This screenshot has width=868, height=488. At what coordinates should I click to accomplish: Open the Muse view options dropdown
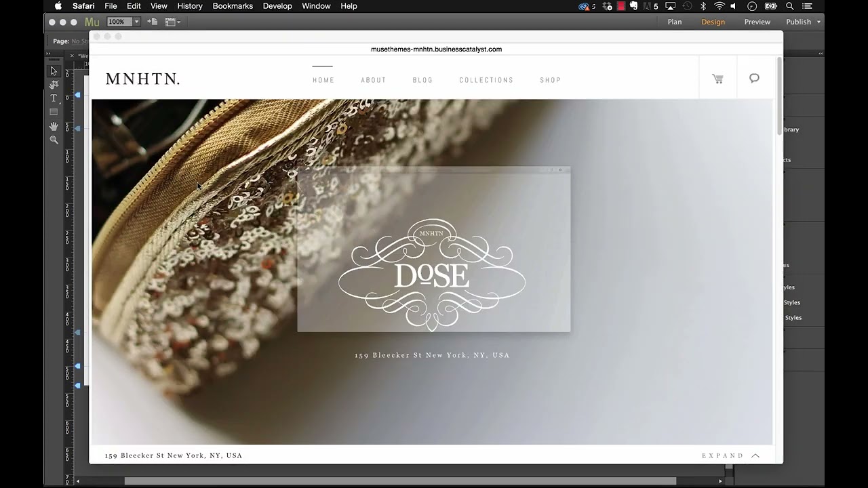pos(172,22)
